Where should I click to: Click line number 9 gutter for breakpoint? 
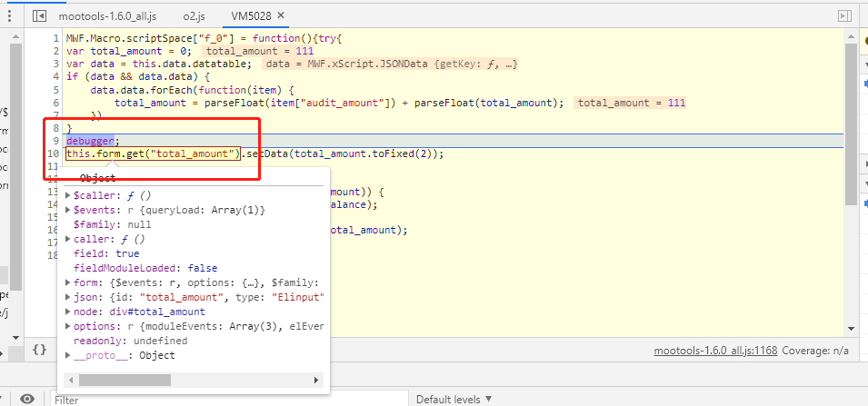(x=55, y=141)
